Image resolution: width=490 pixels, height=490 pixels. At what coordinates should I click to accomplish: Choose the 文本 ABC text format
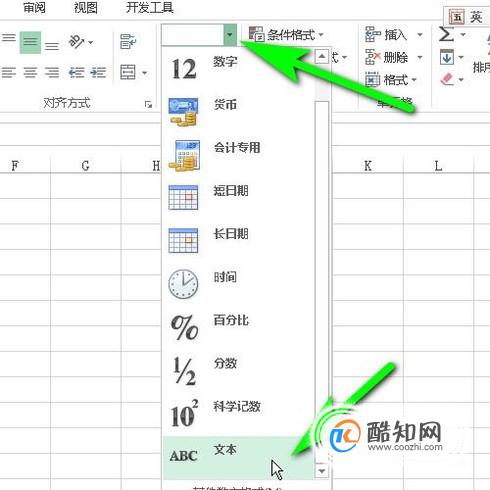point(238,457)
